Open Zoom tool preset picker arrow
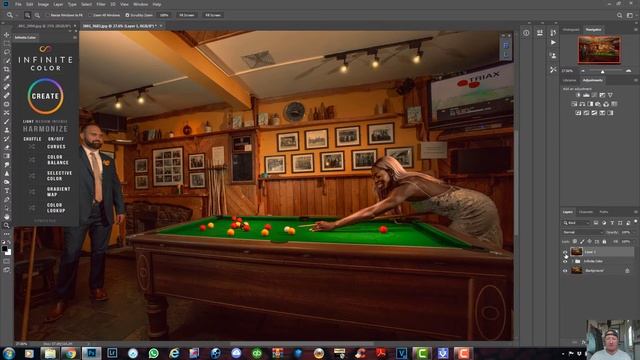This screenshot has width=640, height=360. tap(16, 15)
